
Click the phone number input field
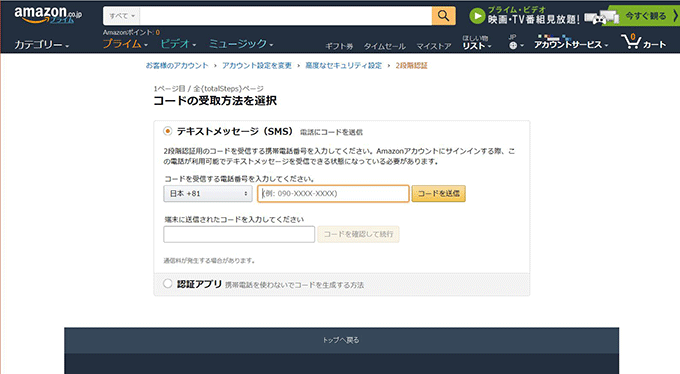tap(333, 194)
